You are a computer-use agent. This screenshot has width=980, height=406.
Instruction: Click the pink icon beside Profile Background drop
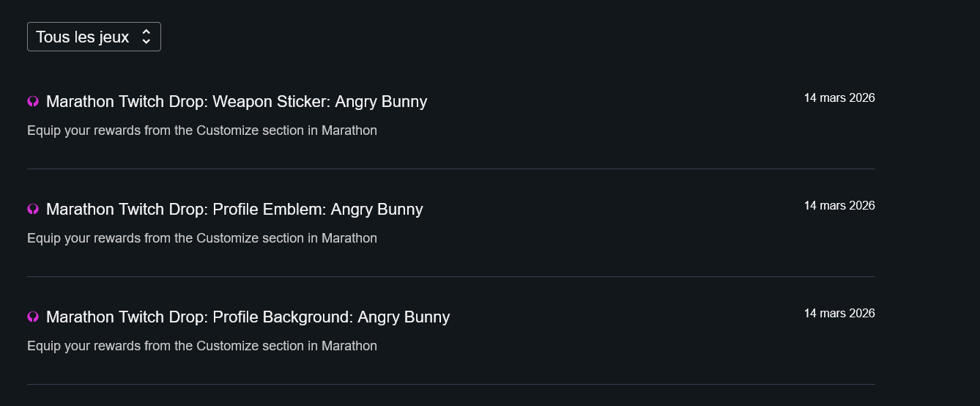pyautogui.click(x=33, y=317)
